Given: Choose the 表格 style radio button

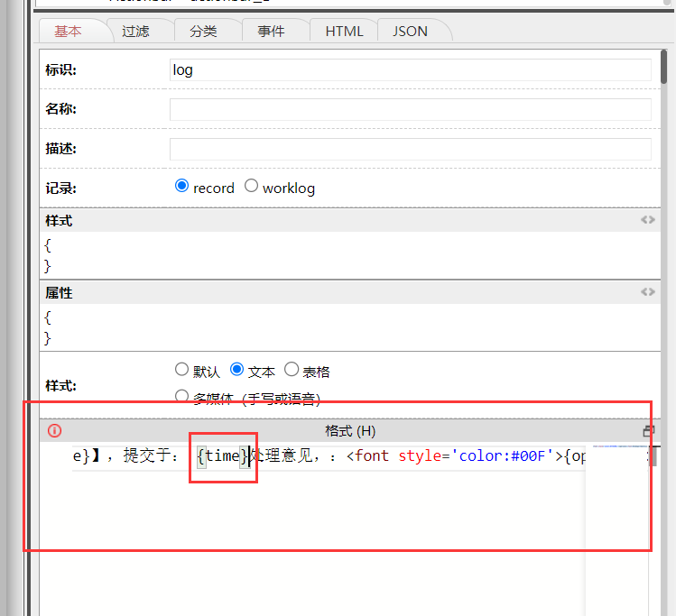Looking at the screenshot, I should coord(292,370).
